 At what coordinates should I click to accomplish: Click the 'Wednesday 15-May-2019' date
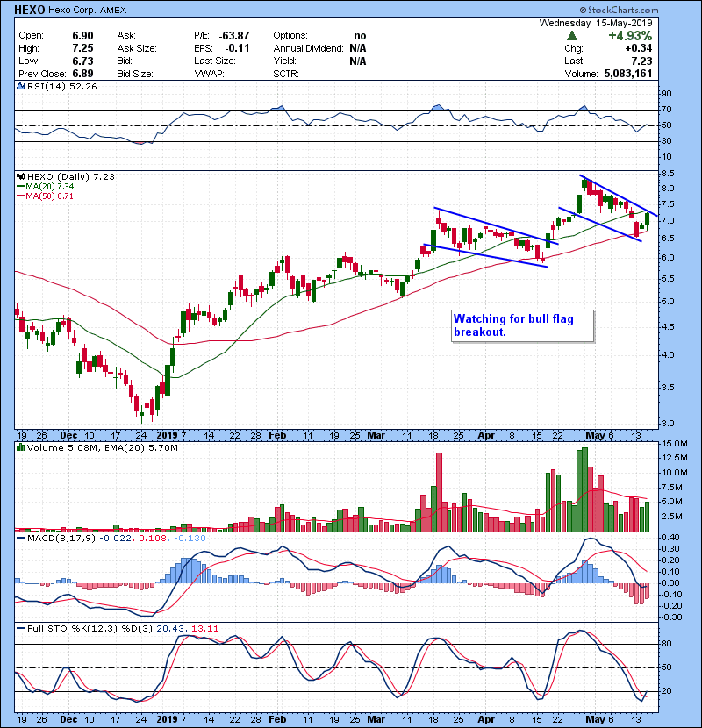pyautogui.click(x=596, y=23)
